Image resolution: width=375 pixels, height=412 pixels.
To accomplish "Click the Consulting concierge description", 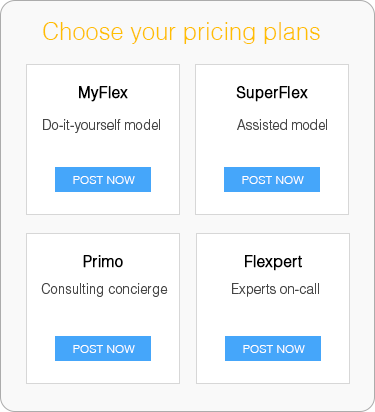I will [104, 289].
